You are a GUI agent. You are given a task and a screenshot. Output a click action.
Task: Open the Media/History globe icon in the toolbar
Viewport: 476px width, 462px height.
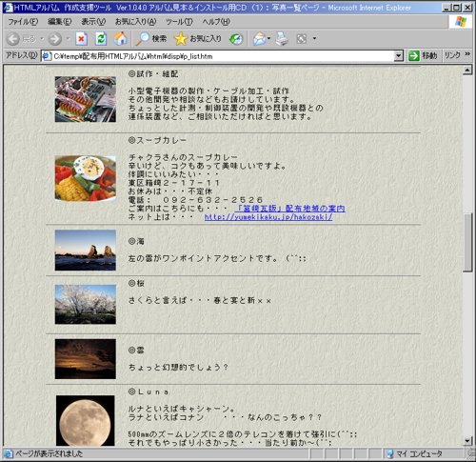pyautogui.click(x=236, y=39)
